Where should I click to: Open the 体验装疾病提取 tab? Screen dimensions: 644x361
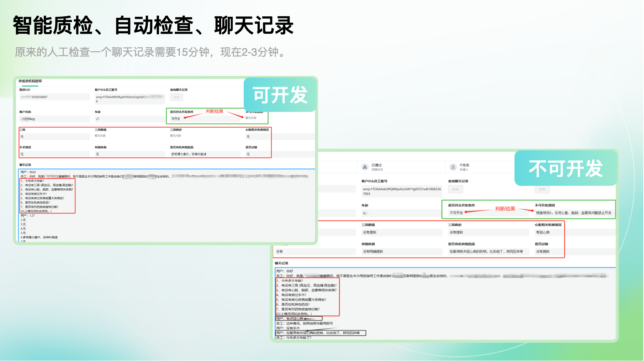[30, 81]
